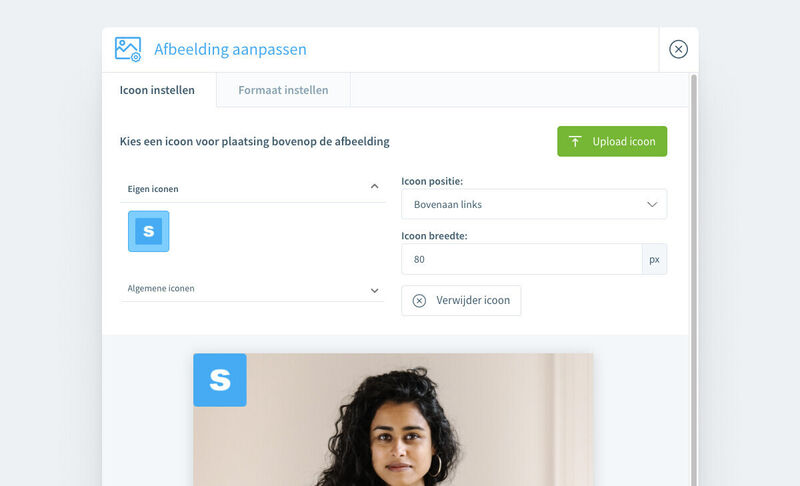800x486 pixels.
Task: Collapse the Eigen iconen section chevron
Action: (x=374, y=187)
